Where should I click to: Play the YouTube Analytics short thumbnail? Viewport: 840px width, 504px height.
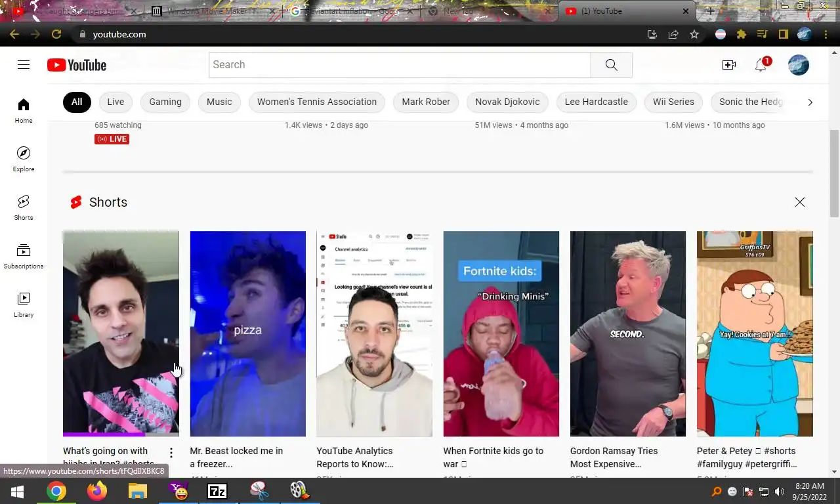tap(374, 333)
